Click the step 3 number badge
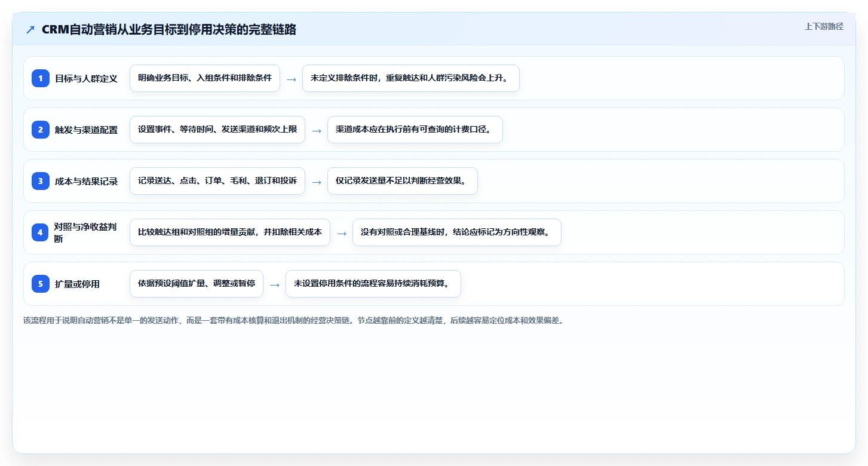 tap(41, 181)
